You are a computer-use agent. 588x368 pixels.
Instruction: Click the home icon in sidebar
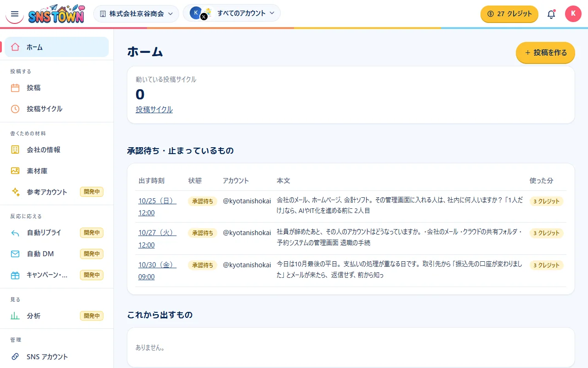[x=15, y=47]
